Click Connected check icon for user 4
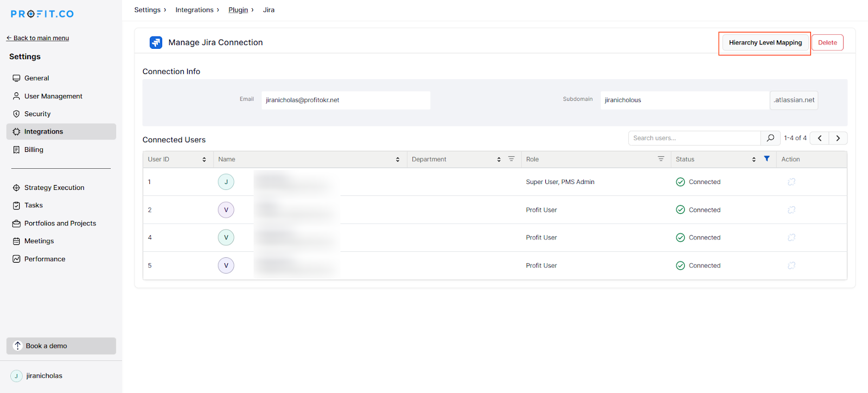Screen dimensions: 868x393 click(680, 237)
